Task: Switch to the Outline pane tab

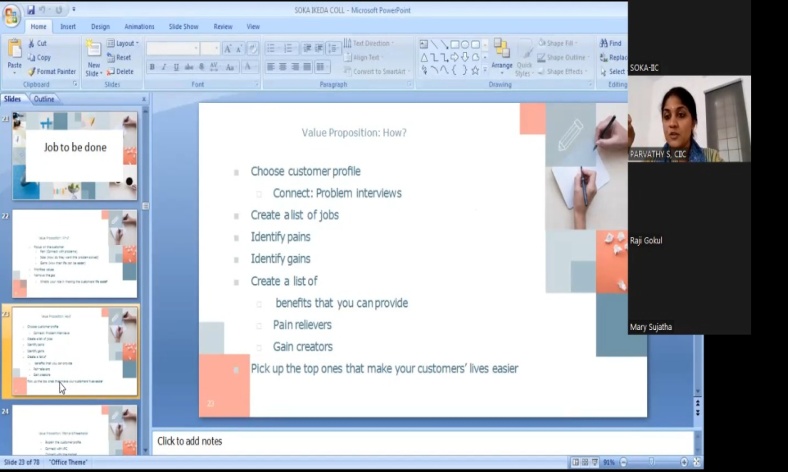Action: coord(44,99)
